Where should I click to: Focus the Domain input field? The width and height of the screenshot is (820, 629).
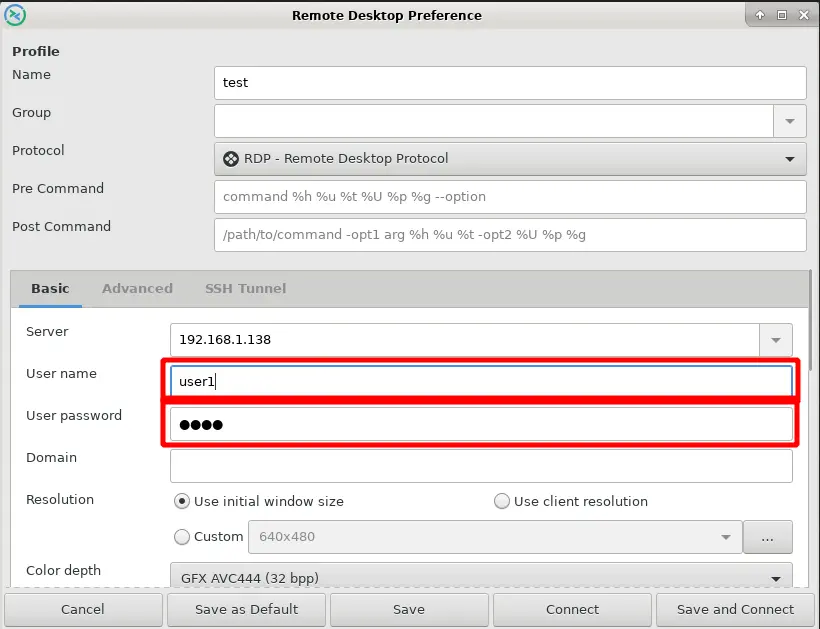click(481, 466)
